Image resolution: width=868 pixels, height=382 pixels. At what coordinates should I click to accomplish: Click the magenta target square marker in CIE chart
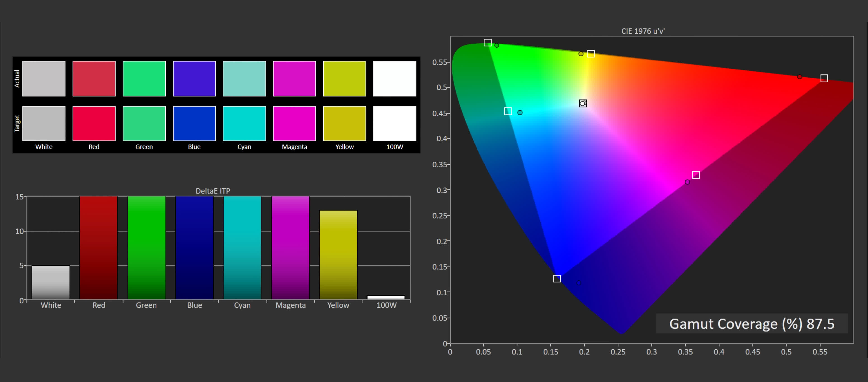tap(696, 175)
